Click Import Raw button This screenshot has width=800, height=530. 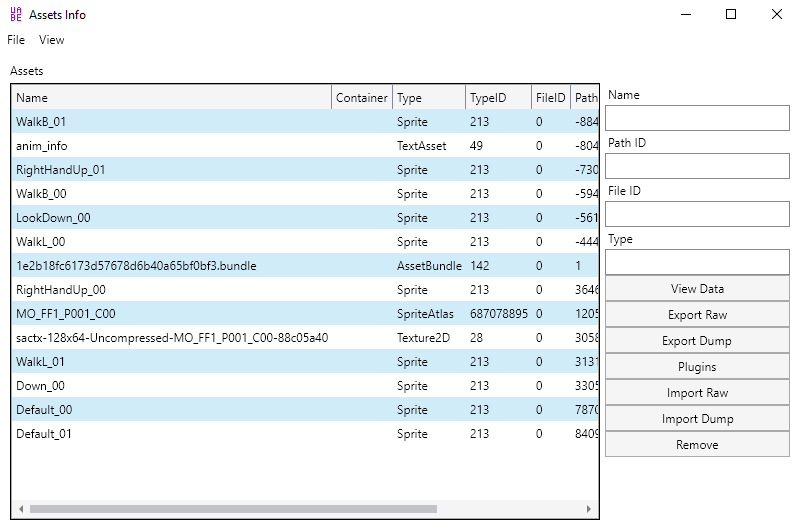tap(697, 393)
